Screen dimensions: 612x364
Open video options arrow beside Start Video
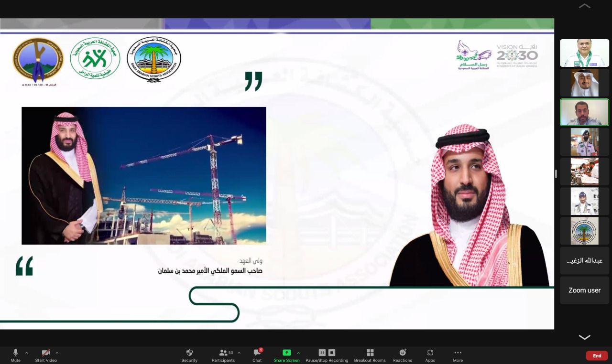[57, 353]
